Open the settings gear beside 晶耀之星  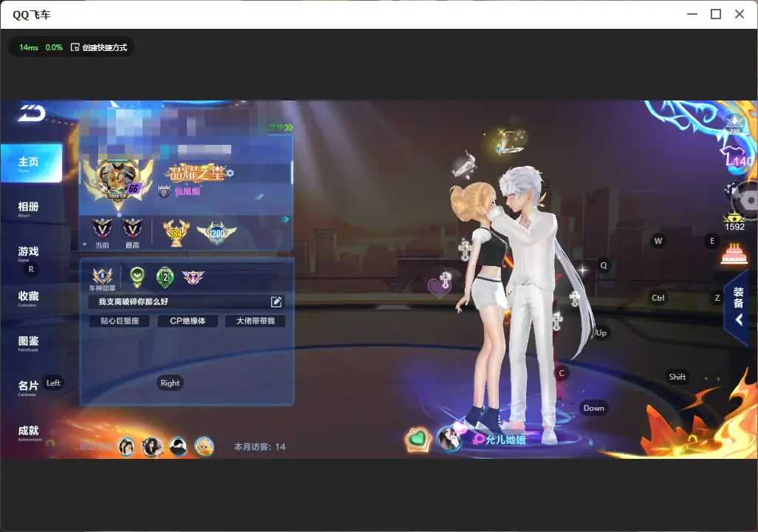230,173
